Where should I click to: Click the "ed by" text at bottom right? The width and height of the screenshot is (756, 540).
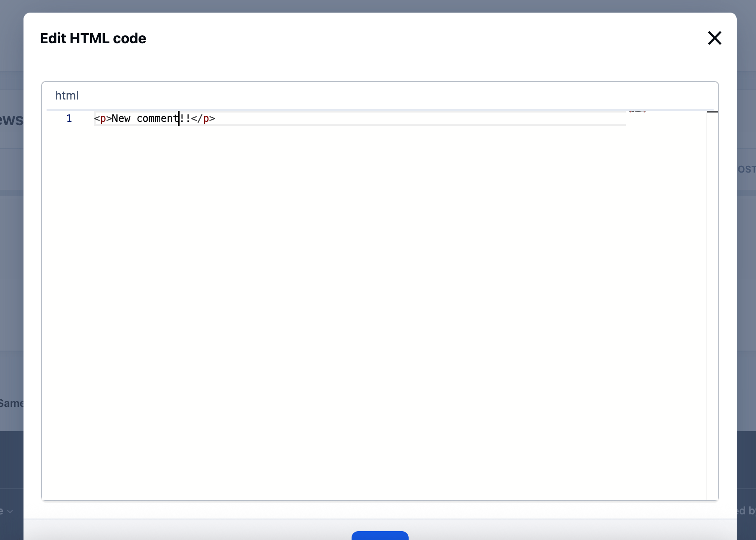(x=746, y=511)
